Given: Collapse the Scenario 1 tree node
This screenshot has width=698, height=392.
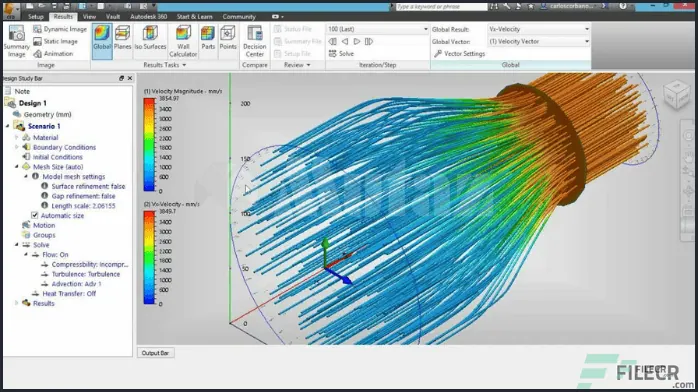Looking at the screenshot, I should click(x=8, y=126).
